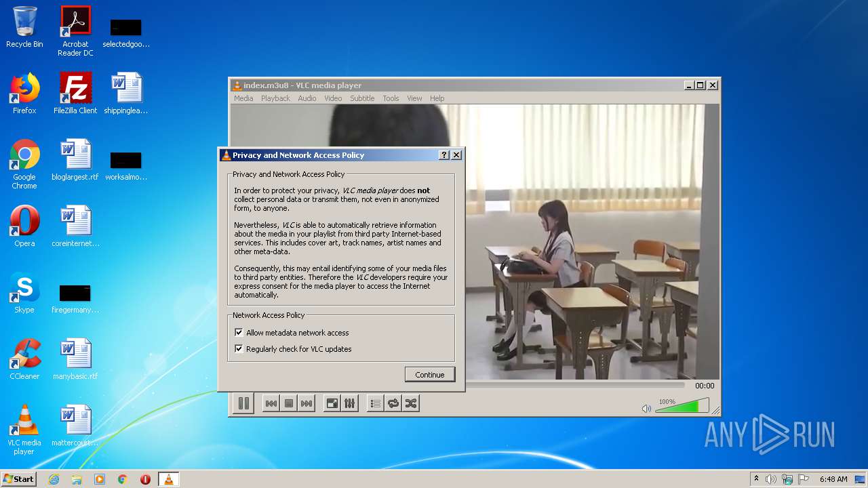The image size is (868, 488).
Task: Pause playback in VLC
Action: 243,403
